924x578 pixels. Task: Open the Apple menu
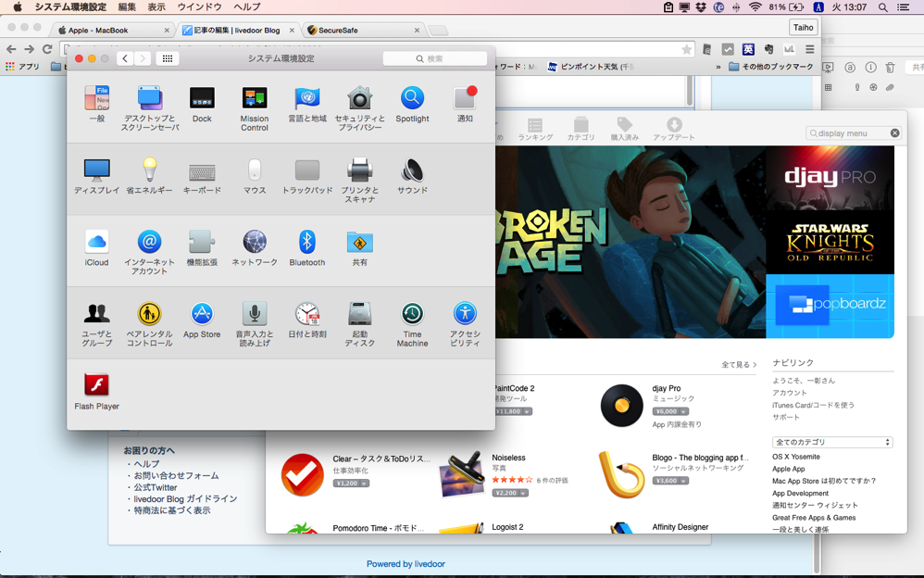(18, 7)
